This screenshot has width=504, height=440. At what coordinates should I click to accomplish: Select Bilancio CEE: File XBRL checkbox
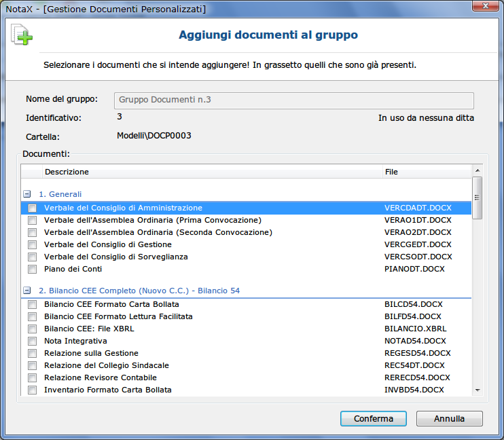coord(32,329)
